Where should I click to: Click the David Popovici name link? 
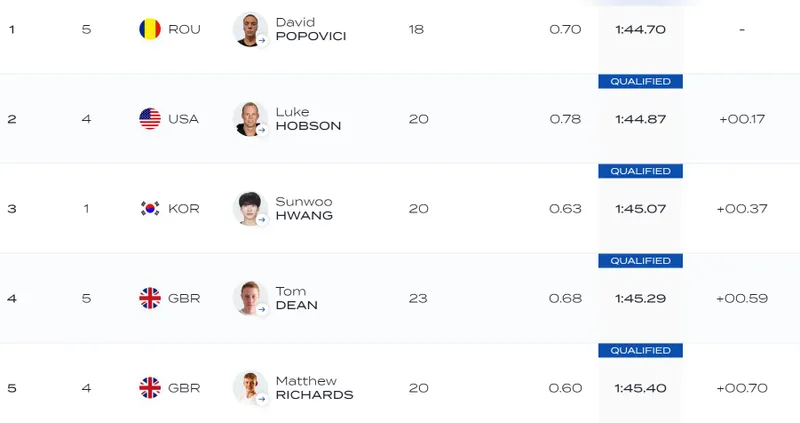(x=311, y=29)
